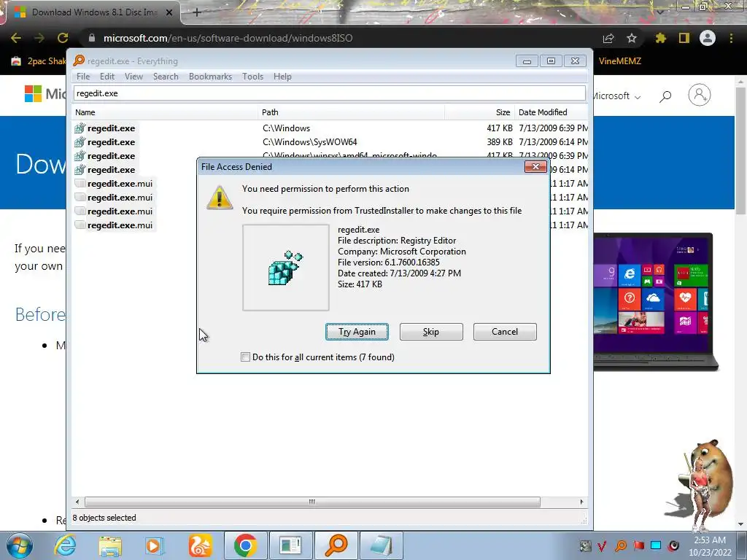Image resolution: width=747 pixels, height=560 pixels.
Task: Open Help menu in Everything
Action: 282,76
